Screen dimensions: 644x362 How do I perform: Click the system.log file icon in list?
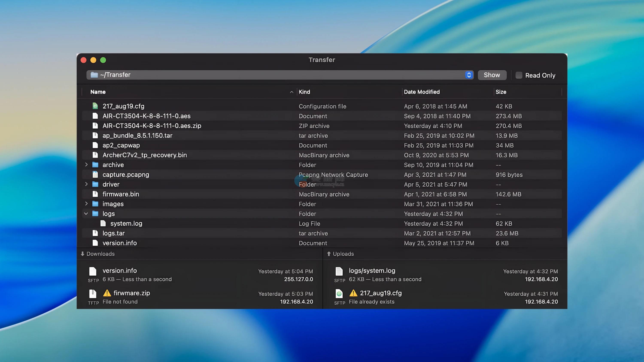(x=103, y=223)
